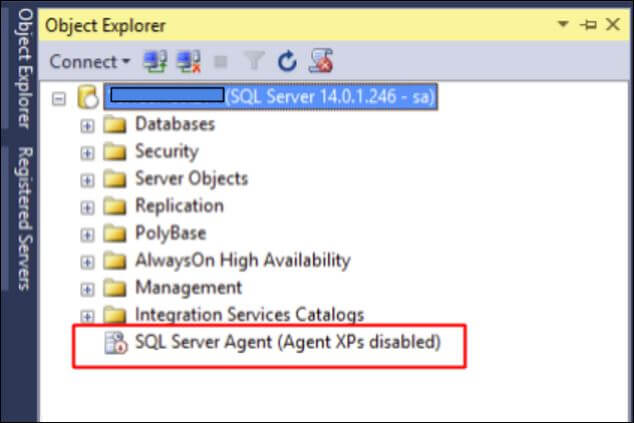
Task: Click the server instance database icon
Action: coord(88,97)
